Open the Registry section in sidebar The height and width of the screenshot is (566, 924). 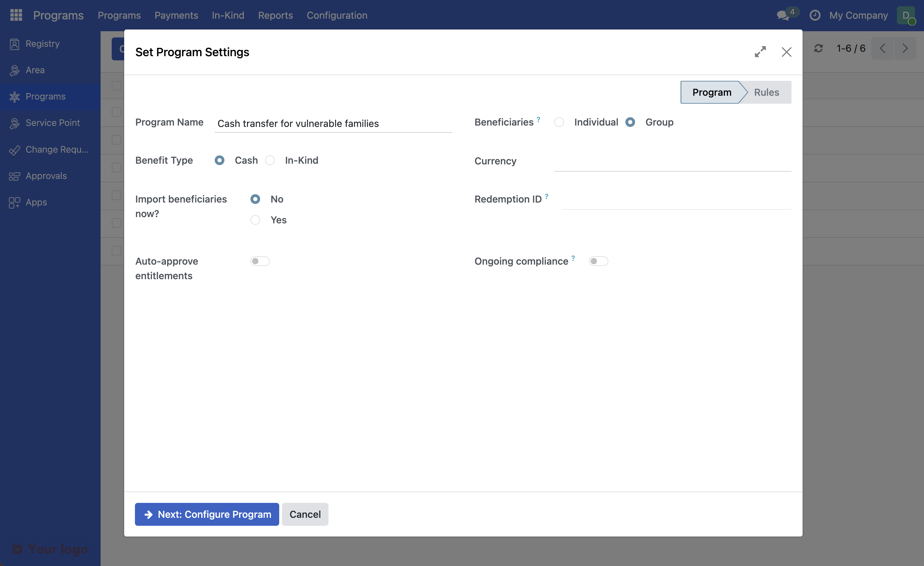pos(14,43)
